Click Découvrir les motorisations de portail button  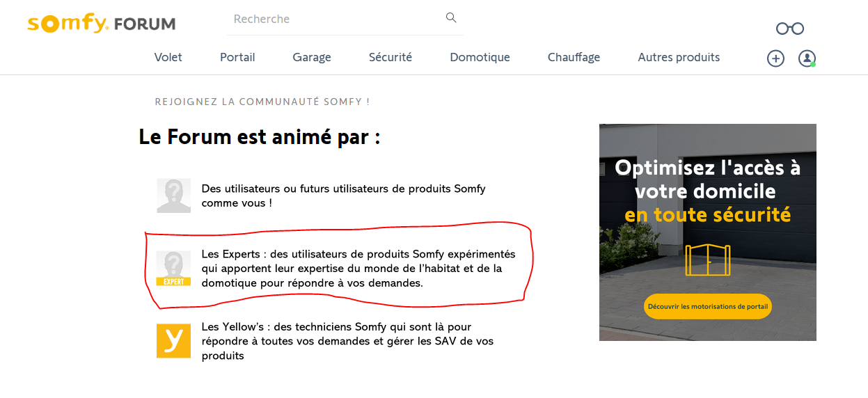pos(707,306)
